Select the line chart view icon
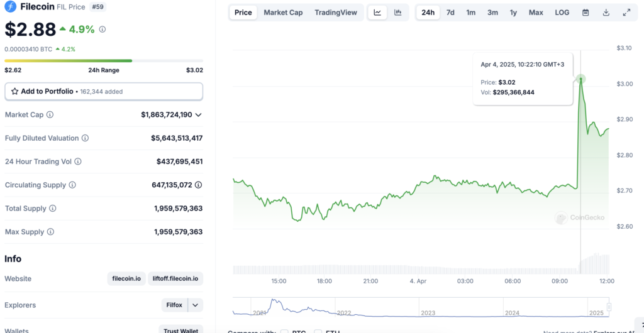This screenshot has height=333, width=644. (x=377, y=13)
